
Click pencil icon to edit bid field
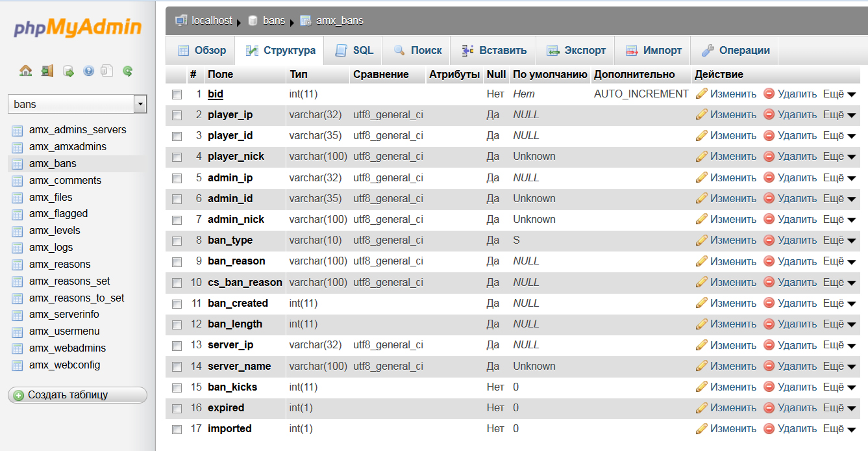click(701, 94)
